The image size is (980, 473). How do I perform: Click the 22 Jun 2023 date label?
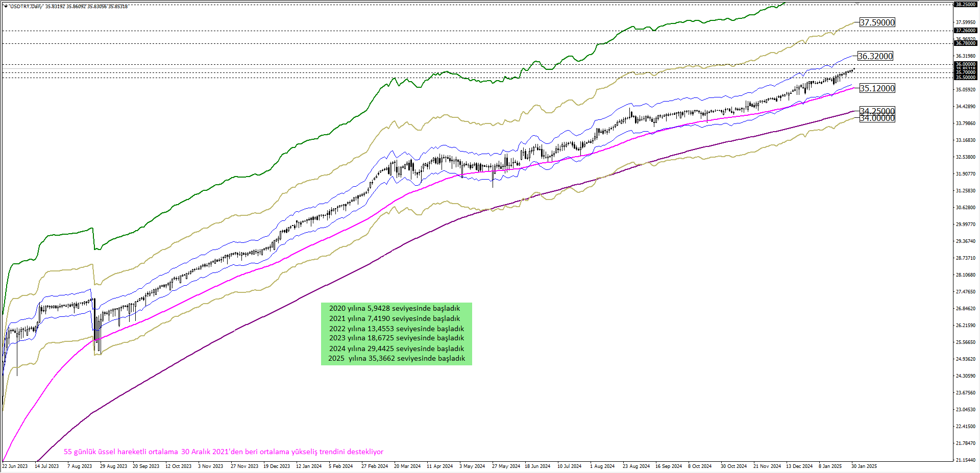15,466
